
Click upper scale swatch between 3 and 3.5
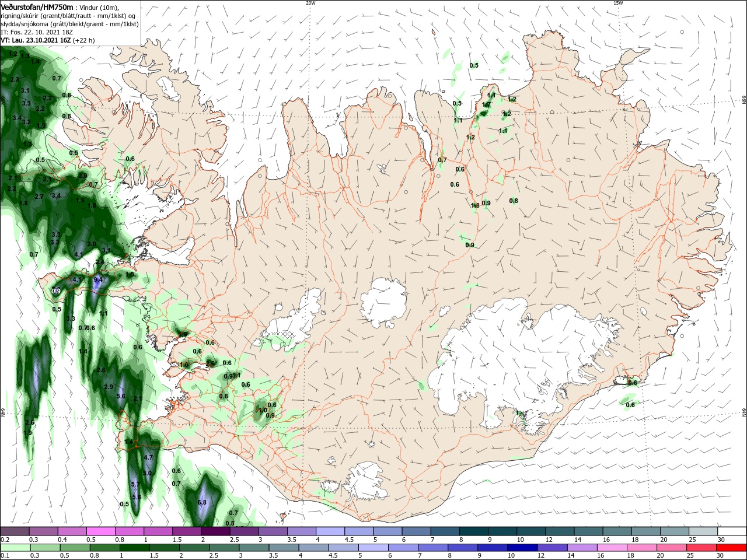tap(272, 531)
